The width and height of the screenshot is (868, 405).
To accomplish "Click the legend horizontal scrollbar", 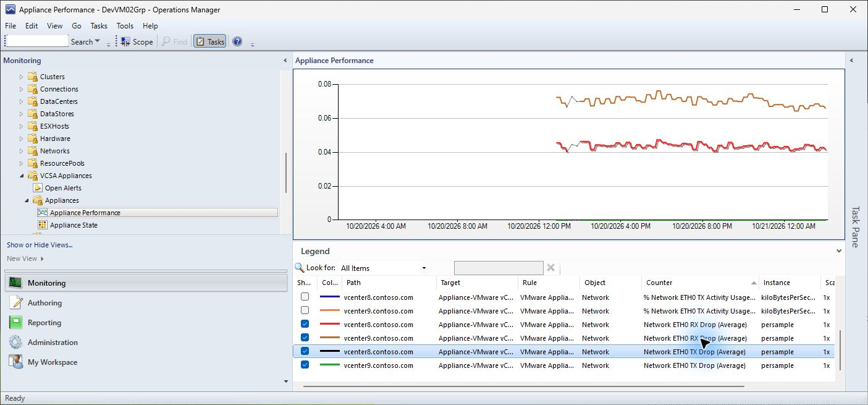I will pyautogui.click(x=524, y=386).
